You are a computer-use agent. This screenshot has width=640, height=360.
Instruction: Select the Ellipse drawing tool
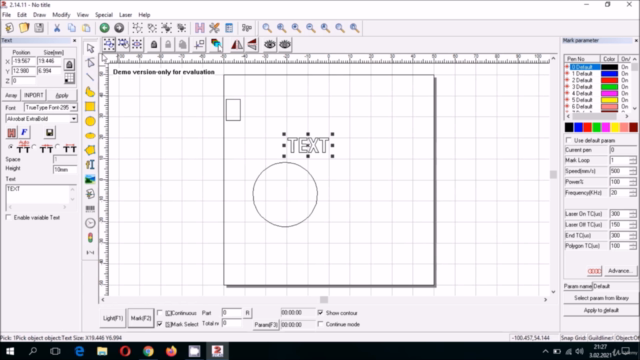tap(90, 136)
